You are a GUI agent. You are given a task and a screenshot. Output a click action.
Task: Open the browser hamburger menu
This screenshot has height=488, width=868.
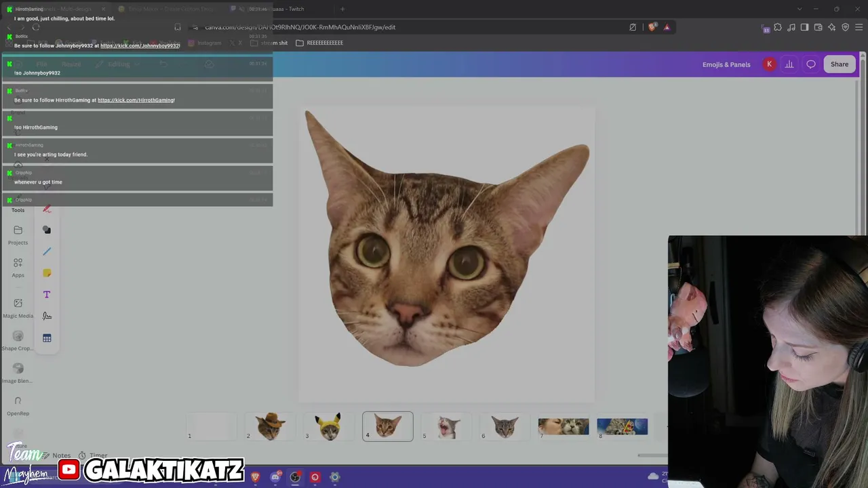(859, 27)
